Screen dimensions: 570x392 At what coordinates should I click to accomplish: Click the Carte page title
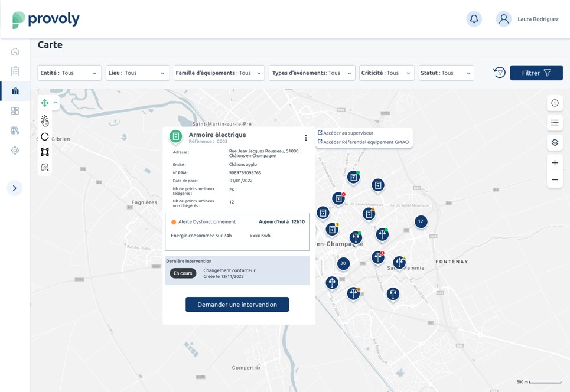click(50, 45)
